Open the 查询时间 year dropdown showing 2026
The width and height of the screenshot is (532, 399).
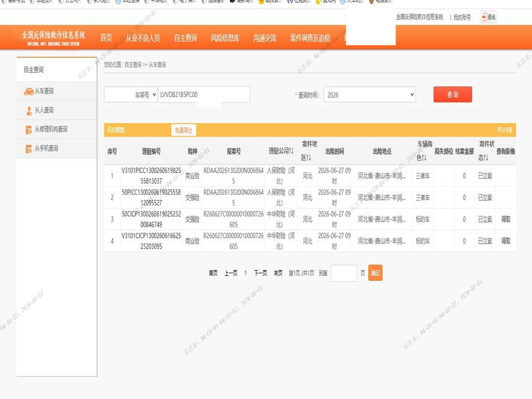tap(370, 94)
